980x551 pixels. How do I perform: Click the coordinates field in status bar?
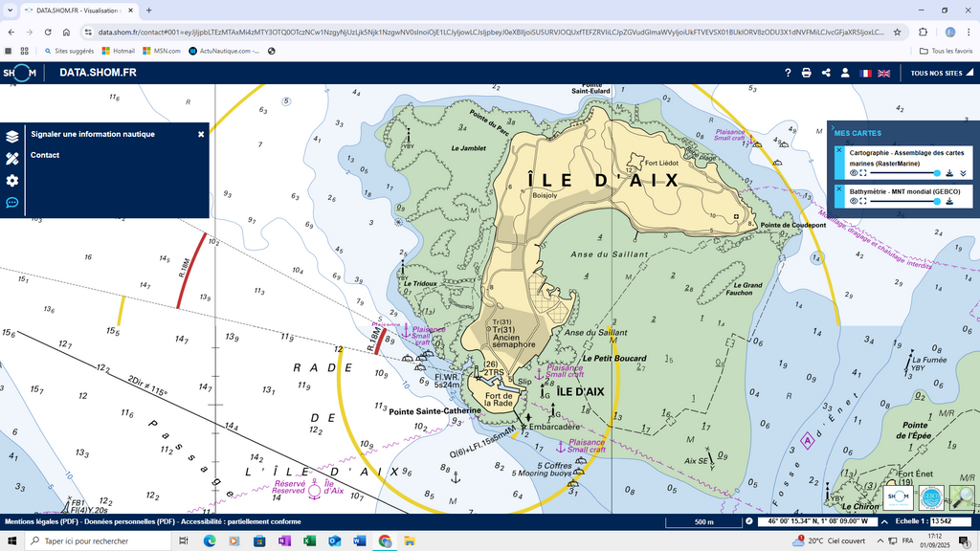817,521
